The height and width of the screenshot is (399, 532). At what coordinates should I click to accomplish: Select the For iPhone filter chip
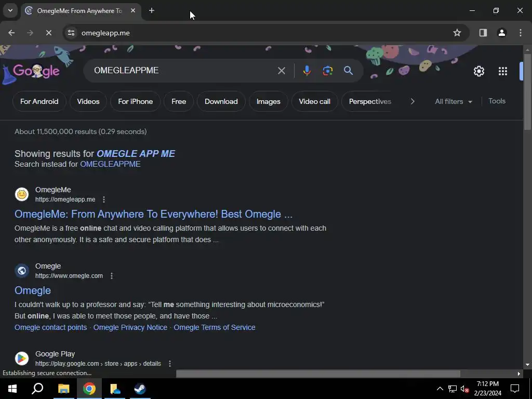[136, 101]
